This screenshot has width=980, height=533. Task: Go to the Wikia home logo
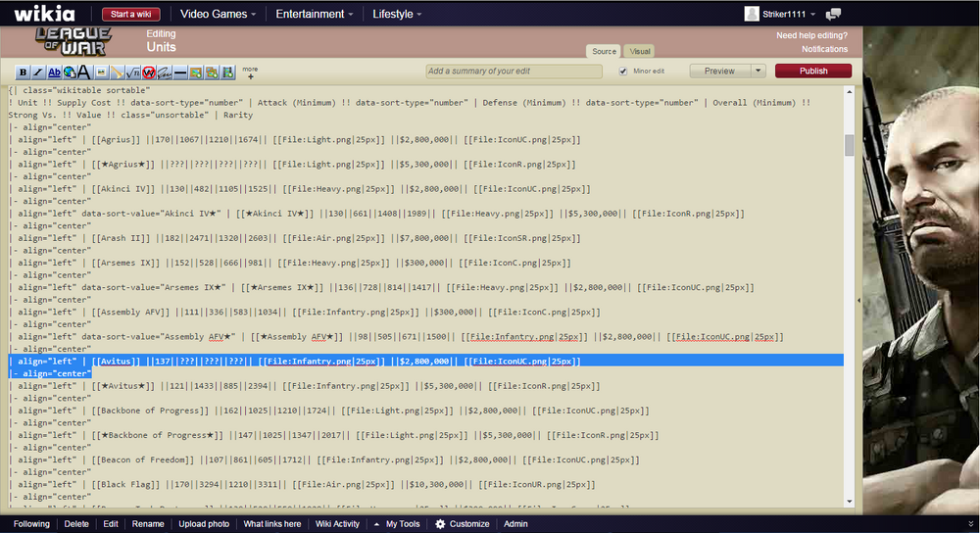45,13
